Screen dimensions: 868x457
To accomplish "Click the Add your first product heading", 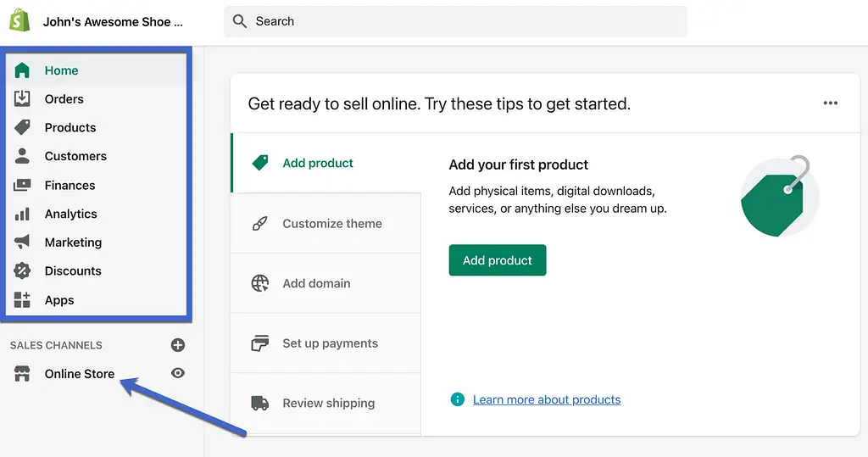I will (518, 164).
